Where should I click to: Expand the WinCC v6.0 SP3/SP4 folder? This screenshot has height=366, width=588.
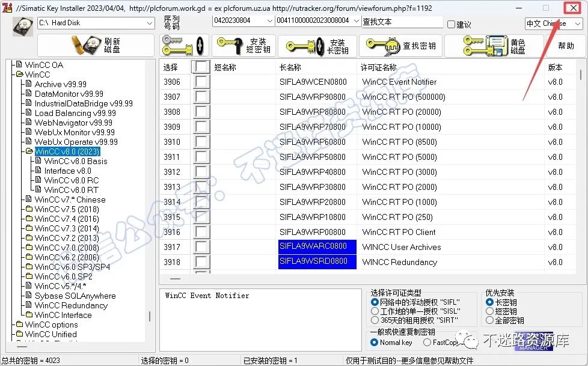click(29, 267)
